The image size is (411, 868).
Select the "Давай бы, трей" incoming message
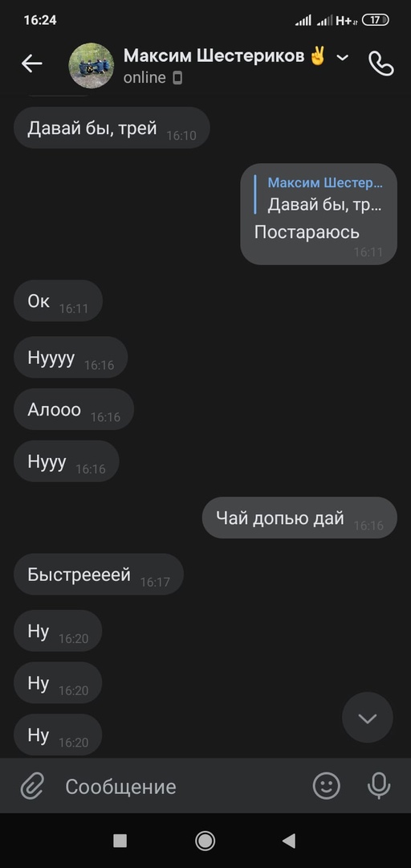[x=112, y=128]
